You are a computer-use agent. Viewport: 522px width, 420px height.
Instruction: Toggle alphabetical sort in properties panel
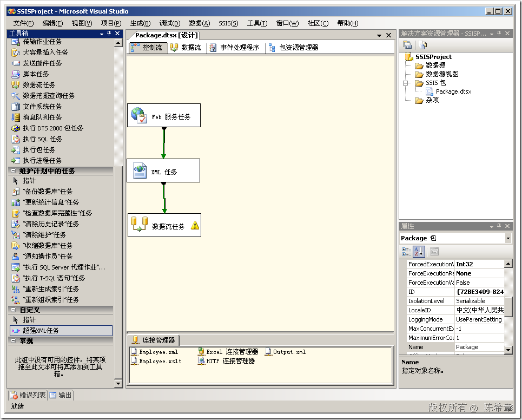click(x=419, y=252)
